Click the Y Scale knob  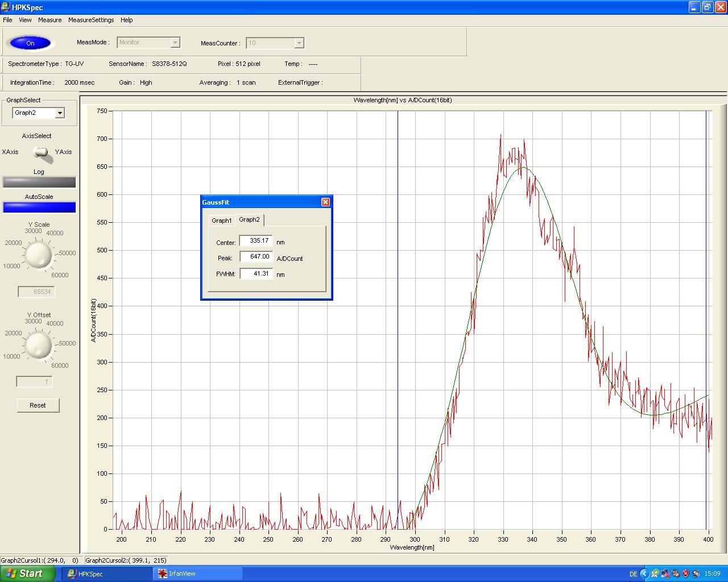click(39, 254)
